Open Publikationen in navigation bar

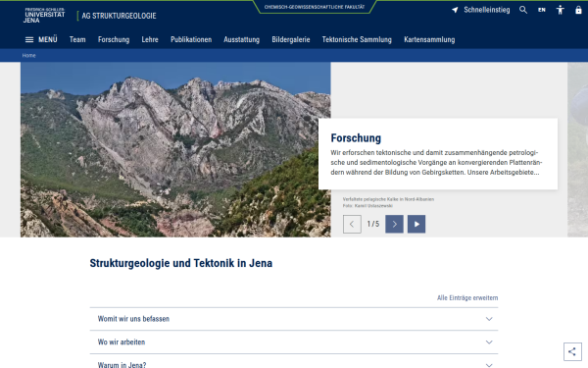pos(191,40)
